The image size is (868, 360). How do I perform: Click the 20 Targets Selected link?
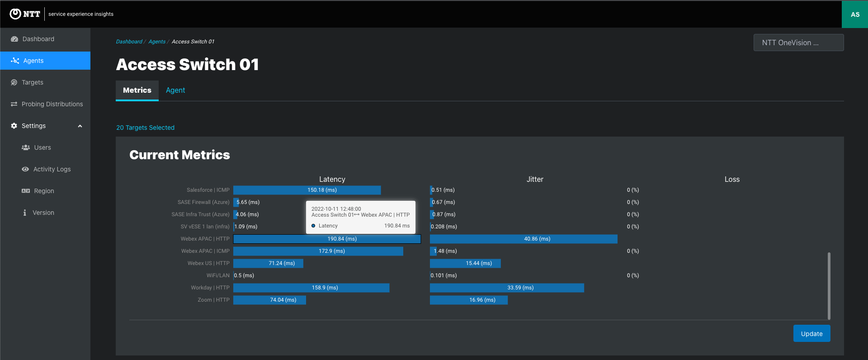click(x=145, y=128)
